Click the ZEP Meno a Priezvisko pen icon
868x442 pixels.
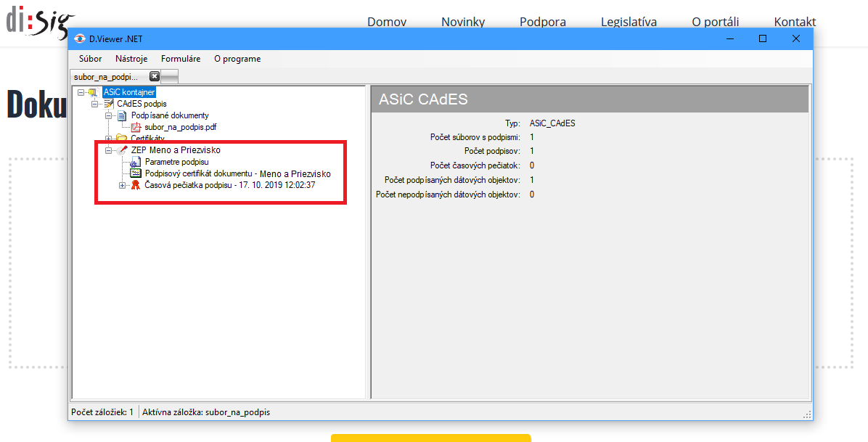122,150
